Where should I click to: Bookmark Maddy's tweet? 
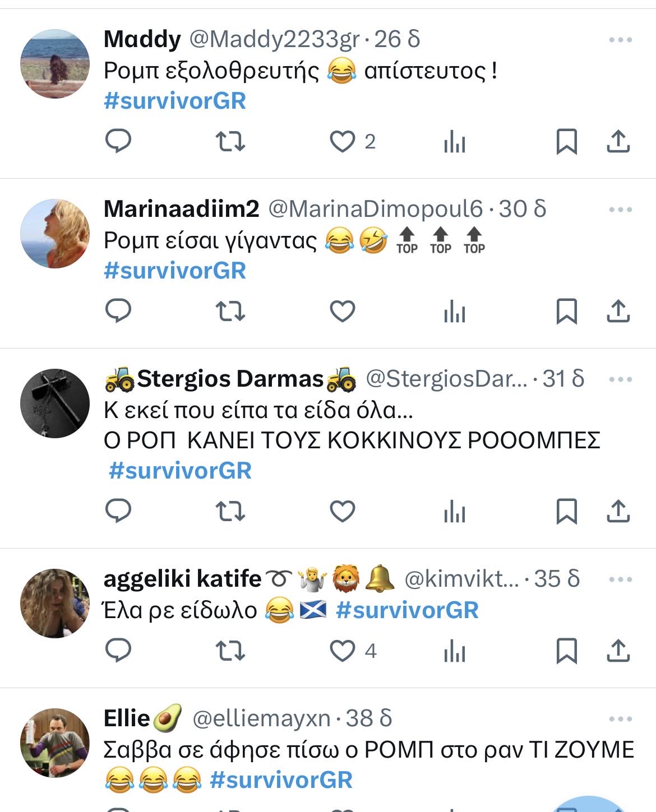(566, 141)
